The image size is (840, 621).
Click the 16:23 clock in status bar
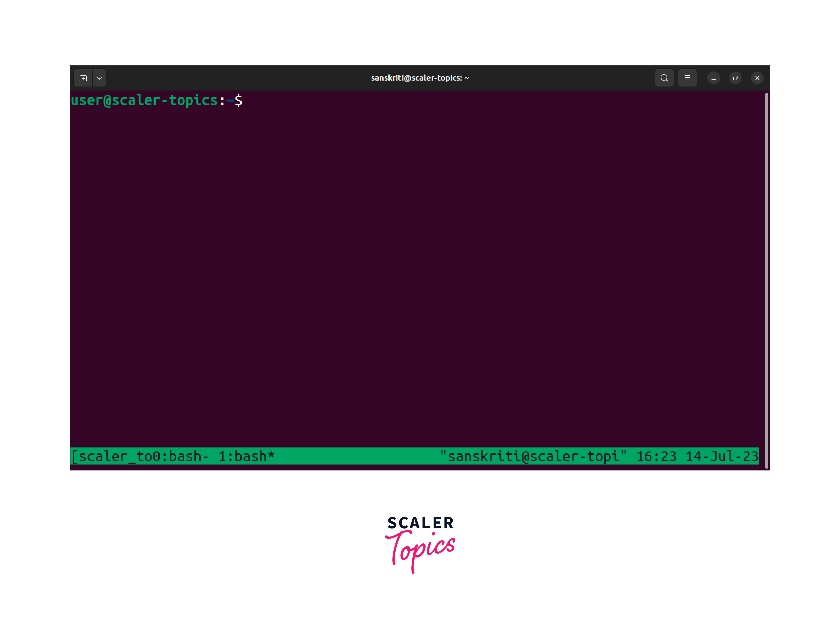click(656, 456)
